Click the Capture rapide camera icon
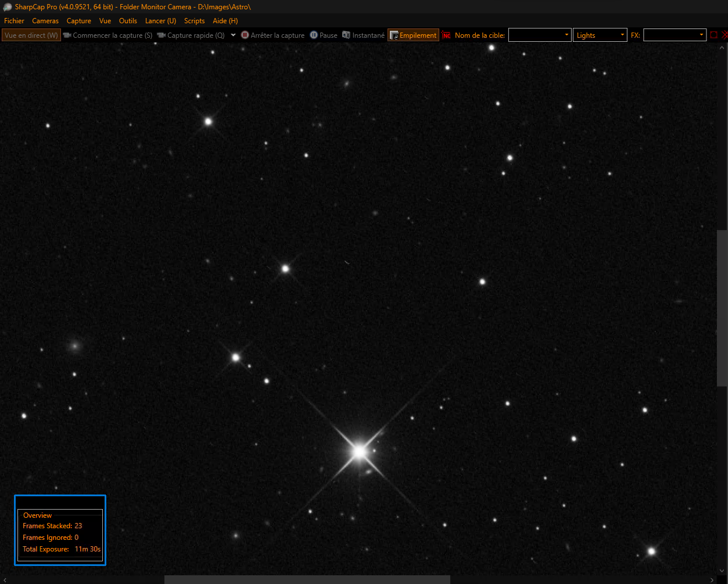The height and width of the screenshot is (584, 728). [x=162, y=35]
